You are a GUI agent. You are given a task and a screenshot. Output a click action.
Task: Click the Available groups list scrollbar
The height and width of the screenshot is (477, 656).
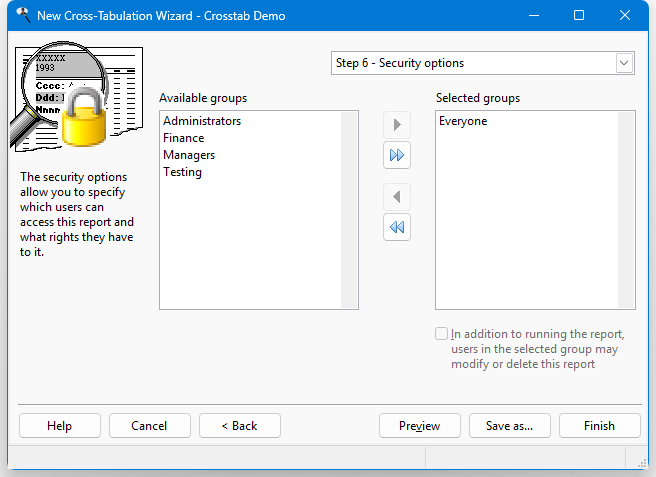[x=349, y=210]
